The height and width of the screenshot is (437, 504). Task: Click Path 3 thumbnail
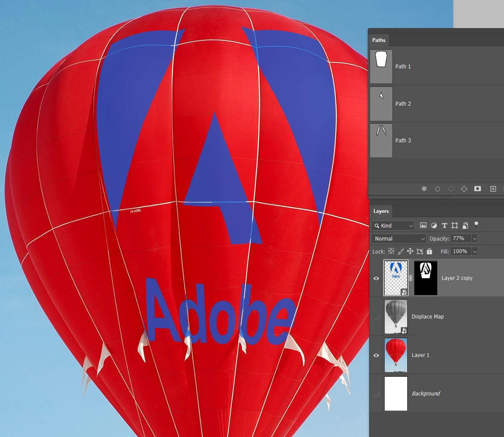click(x=381, y=141)
